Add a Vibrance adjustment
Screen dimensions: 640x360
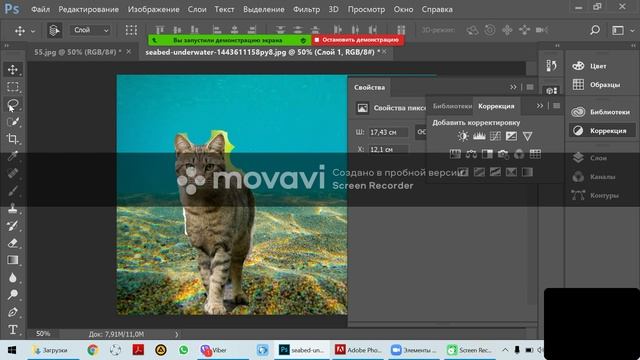527,136
